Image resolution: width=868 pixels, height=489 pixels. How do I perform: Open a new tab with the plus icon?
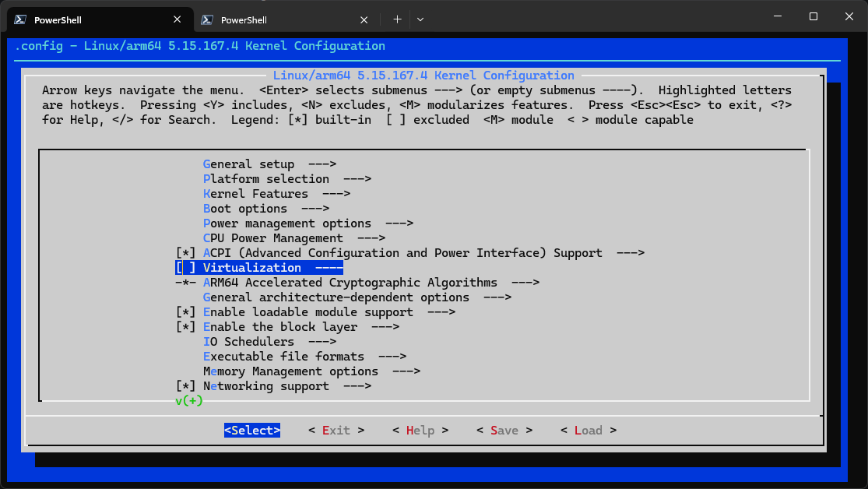(397, 19)
